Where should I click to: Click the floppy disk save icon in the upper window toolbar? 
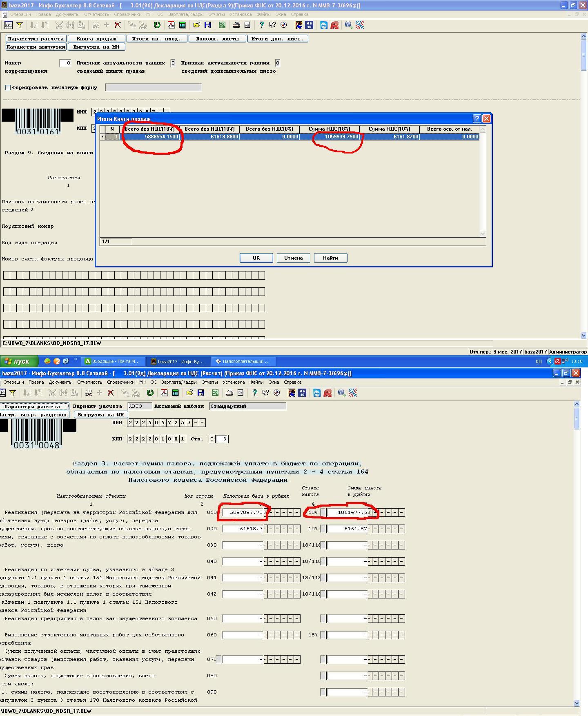tap(207, 25)
